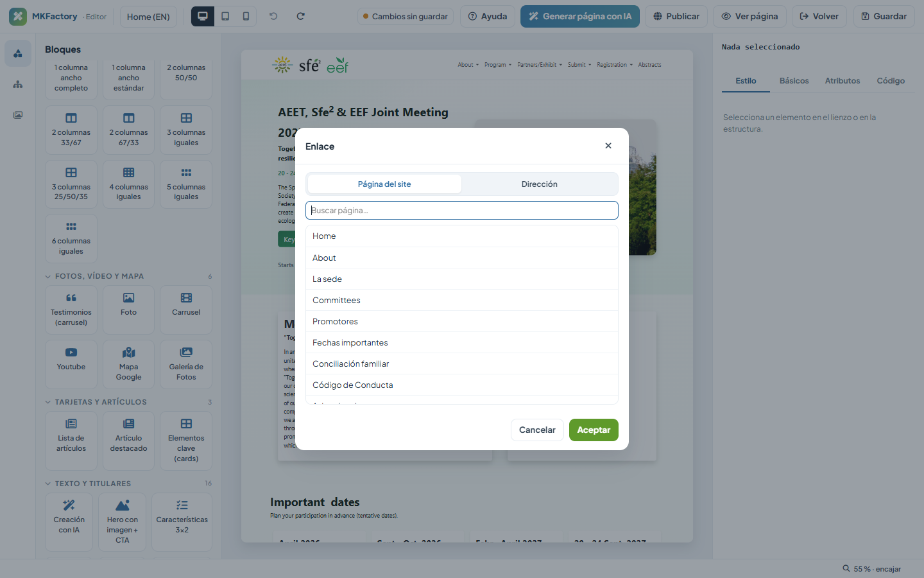Viewport: 924px width, 578px height.
Task: Select Committees page in list
Action: coord(462,300)
